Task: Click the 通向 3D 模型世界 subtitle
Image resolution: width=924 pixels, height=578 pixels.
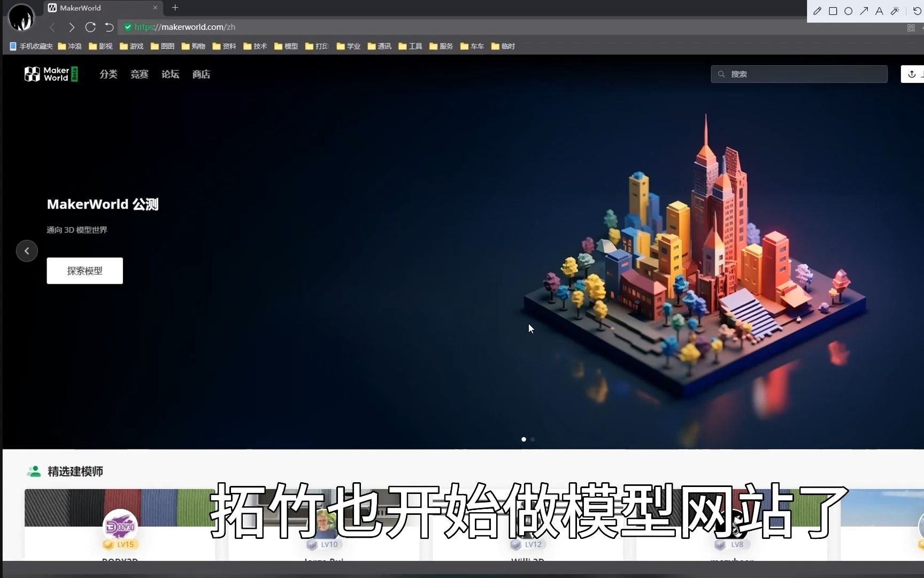Action: [x=77, y=230]
